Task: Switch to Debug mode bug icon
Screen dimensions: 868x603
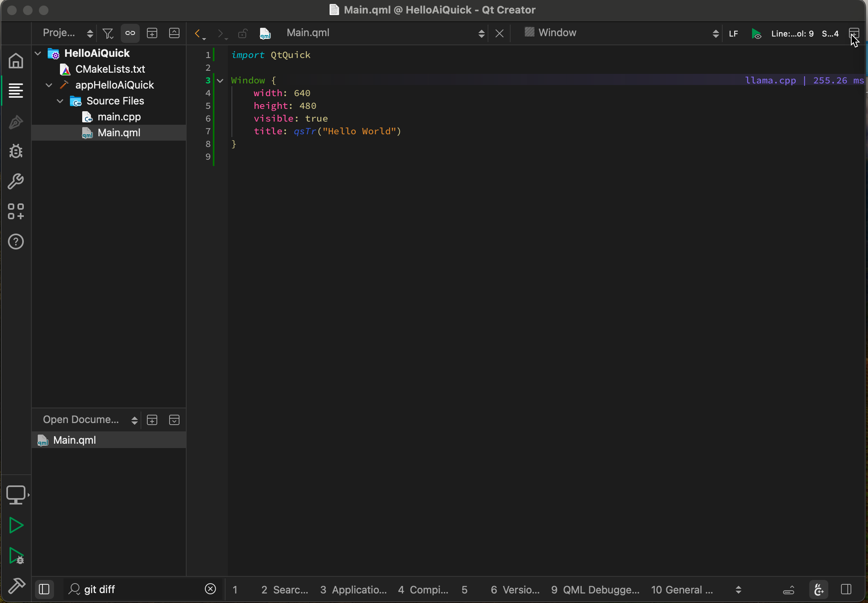Action: [x=16, y=151]
